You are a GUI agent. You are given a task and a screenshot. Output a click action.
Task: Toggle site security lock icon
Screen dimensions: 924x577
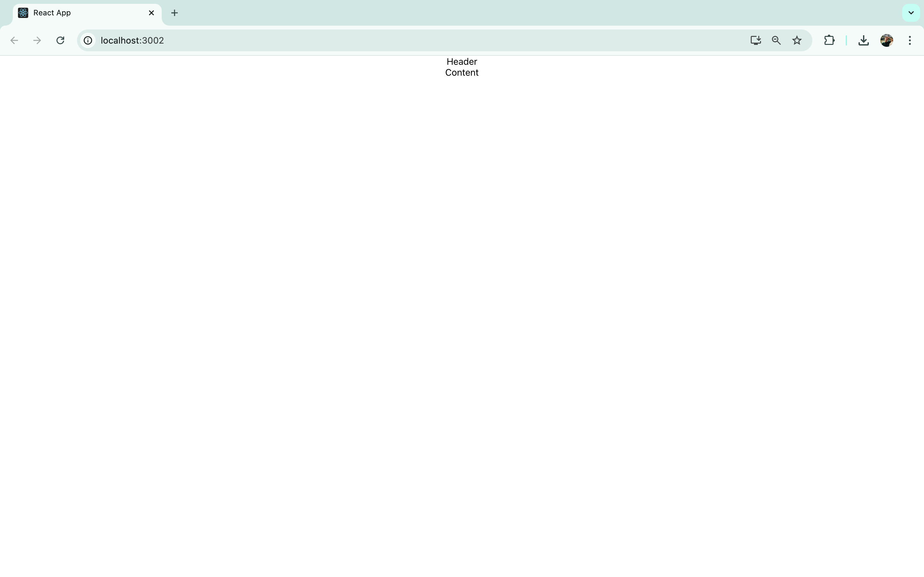pyautogui.click(x=87, y=40)
